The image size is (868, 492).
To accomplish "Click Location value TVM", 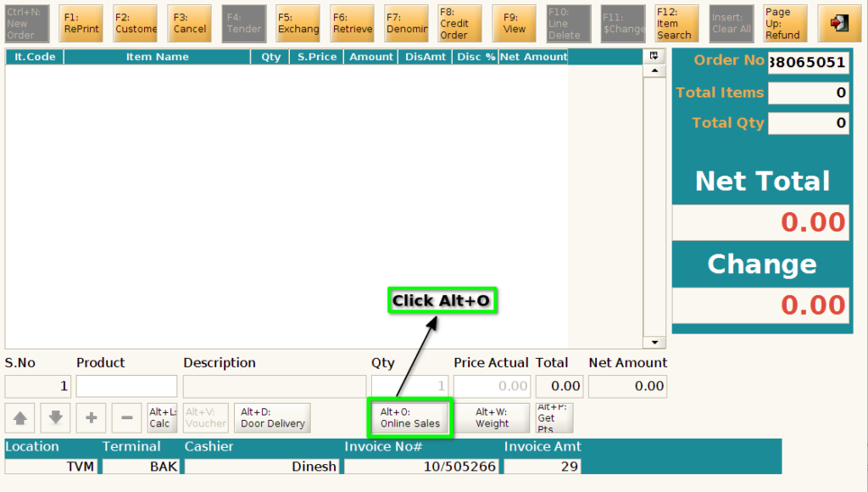I will point(51,467).
